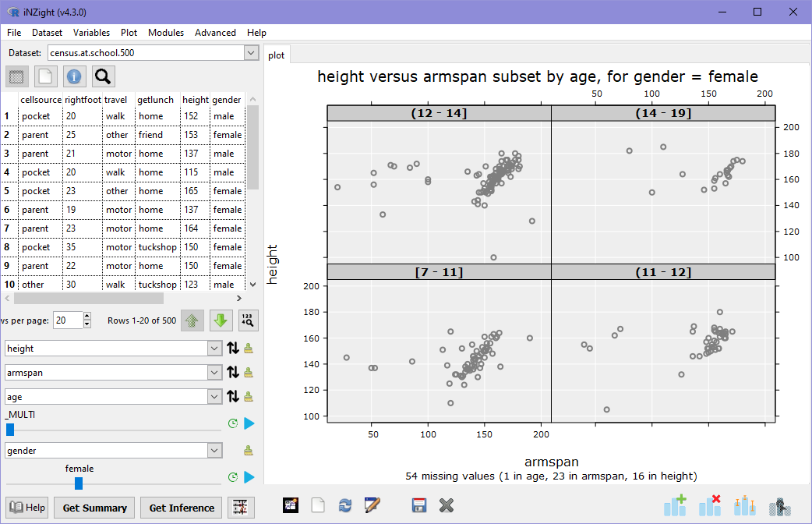The height and width of the screenshot is (524, 812).
Task: Click the remove-from-plot icon with red cross
Action: [x=710, y=505]
